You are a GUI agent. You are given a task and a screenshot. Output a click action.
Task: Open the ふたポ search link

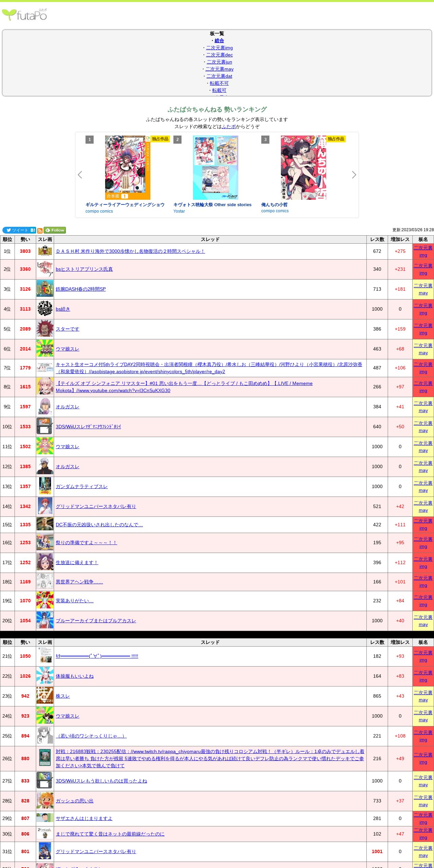pyautogui.click(x=229, y=126)
